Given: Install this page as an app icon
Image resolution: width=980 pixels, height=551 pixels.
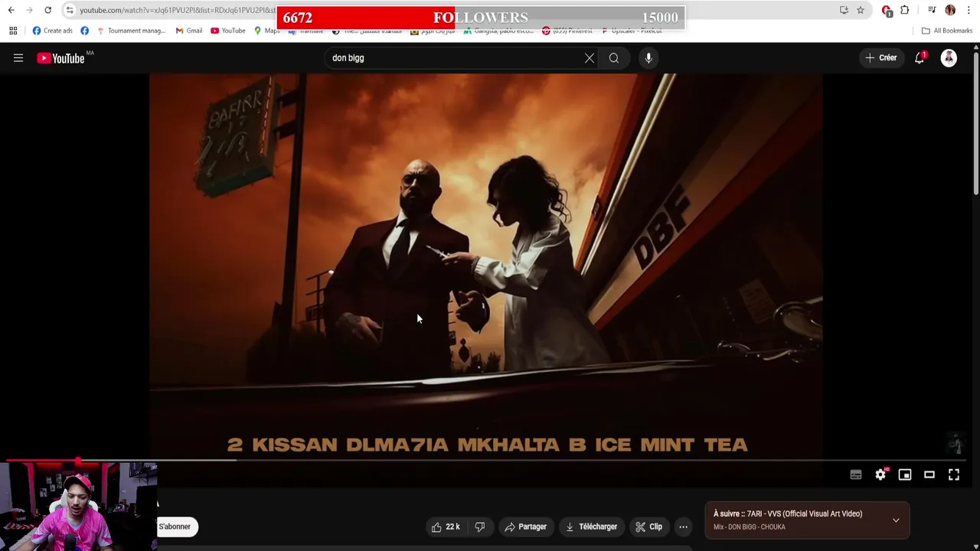Looking at the screenshot, I should tap(844, 10).
